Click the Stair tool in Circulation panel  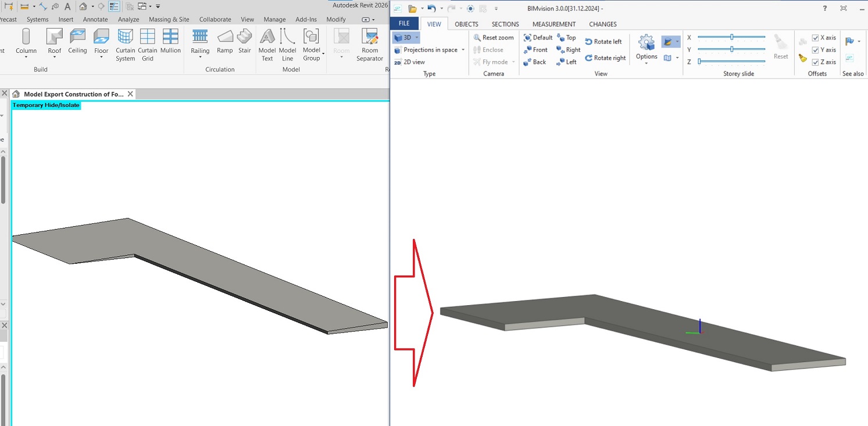(244, 41)
